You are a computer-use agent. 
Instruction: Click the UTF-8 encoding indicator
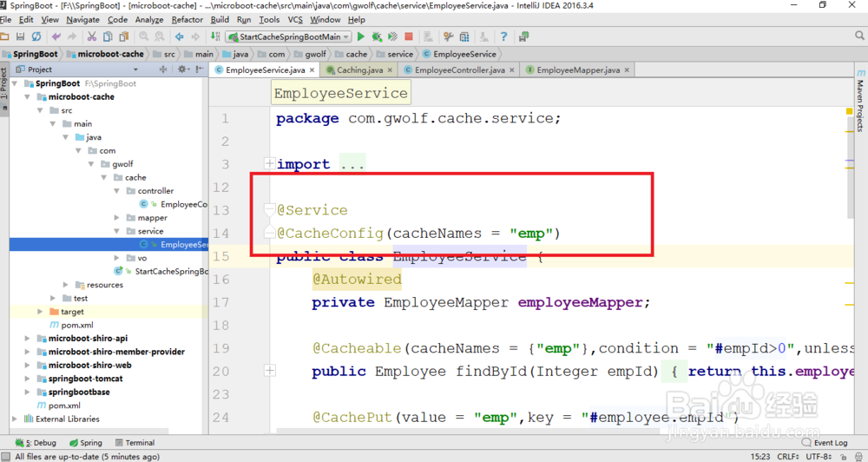(x=819, y=457)
